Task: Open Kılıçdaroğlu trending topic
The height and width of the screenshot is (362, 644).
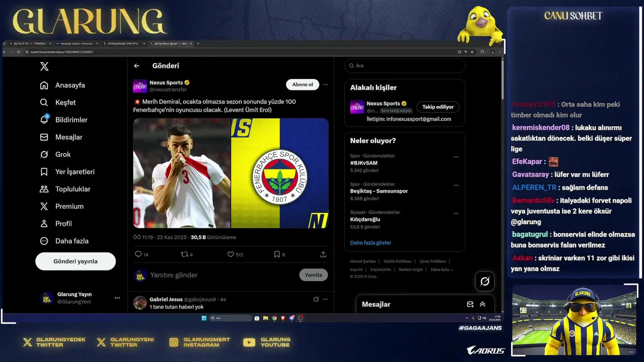Action: pos(365,219)
